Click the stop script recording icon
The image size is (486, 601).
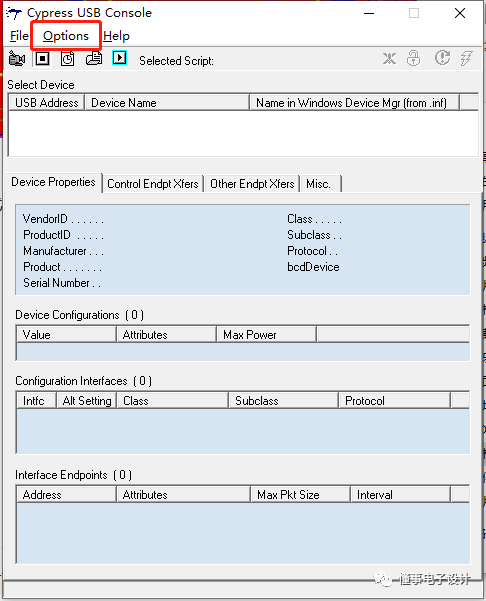point(42,59)
